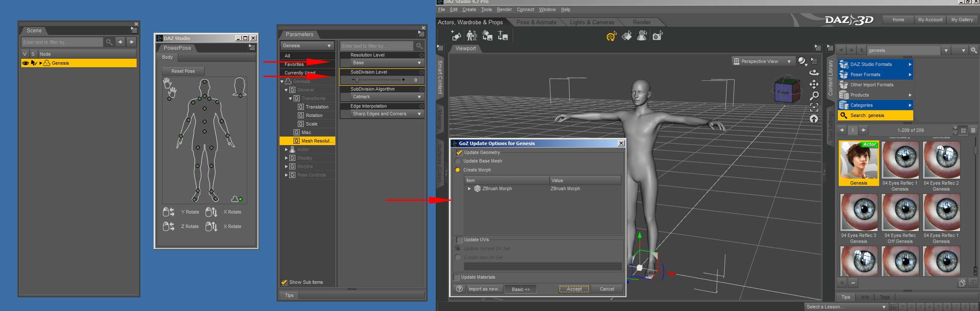980x311 pixels.
Task: Click Cancel in GoZ Update Options
Action: [607, 289]
